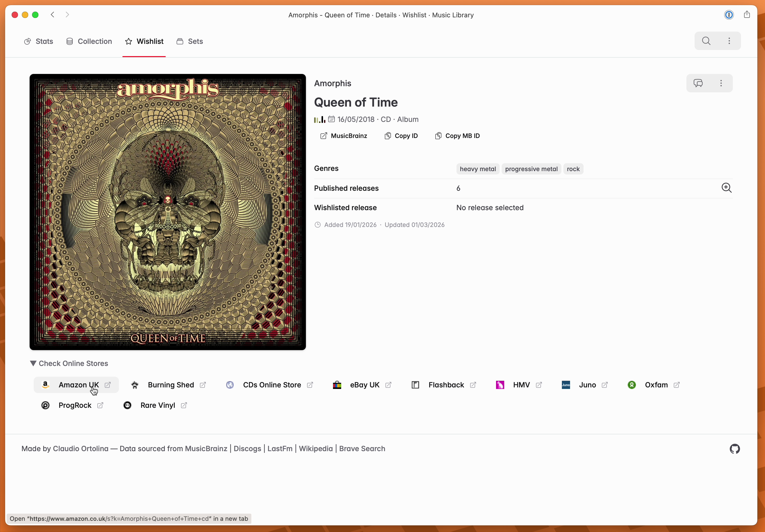Click the 'Added 19/01/2026' timestamp text
The width and height of the screenshot is (765, 532).
(350, 225)
